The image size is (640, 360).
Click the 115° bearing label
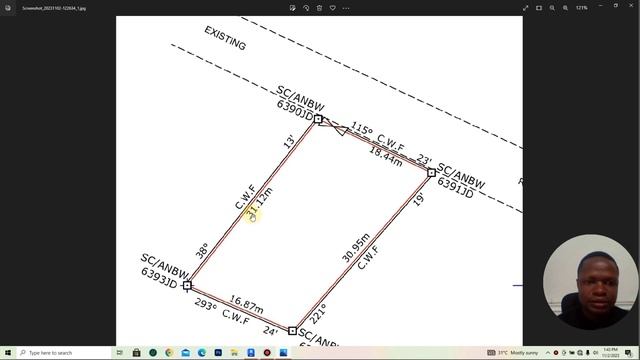362,129
